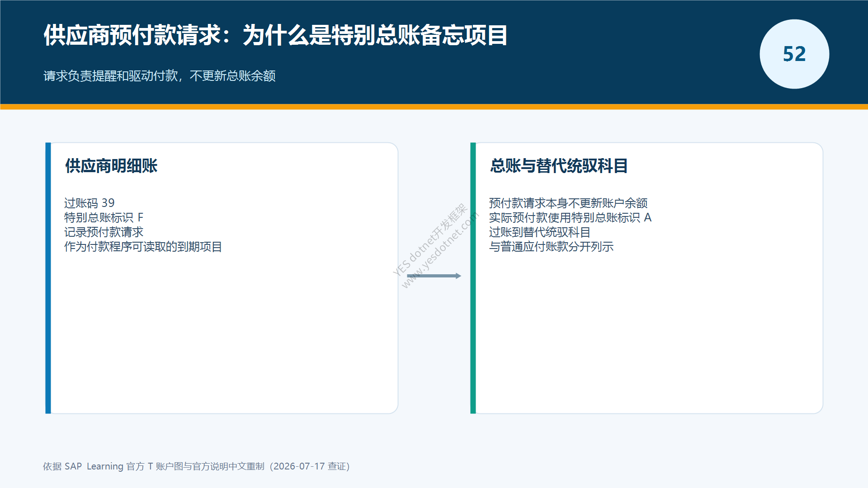Image resolution: width=868 pixels, height=488 pixels.
Task: Click the line 记录预付款请求
Action: [x=104, y=232]
